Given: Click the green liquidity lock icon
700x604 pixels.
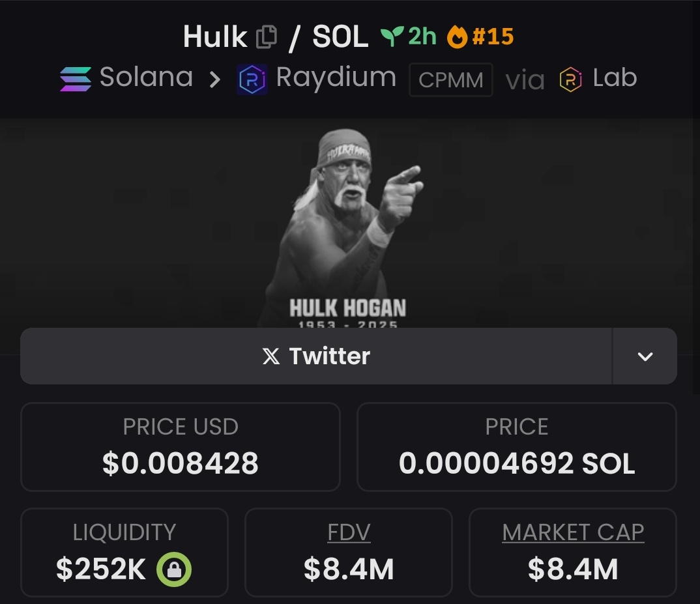Looking at the screenshot, I should [x=174, y=569].
